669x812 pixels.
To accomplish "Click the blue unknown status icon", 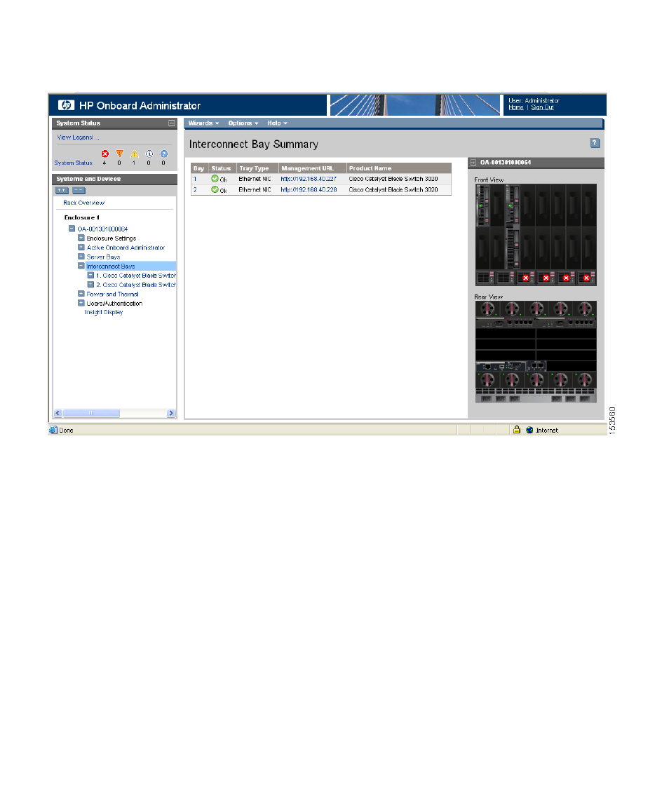I will tap(164, 154).
